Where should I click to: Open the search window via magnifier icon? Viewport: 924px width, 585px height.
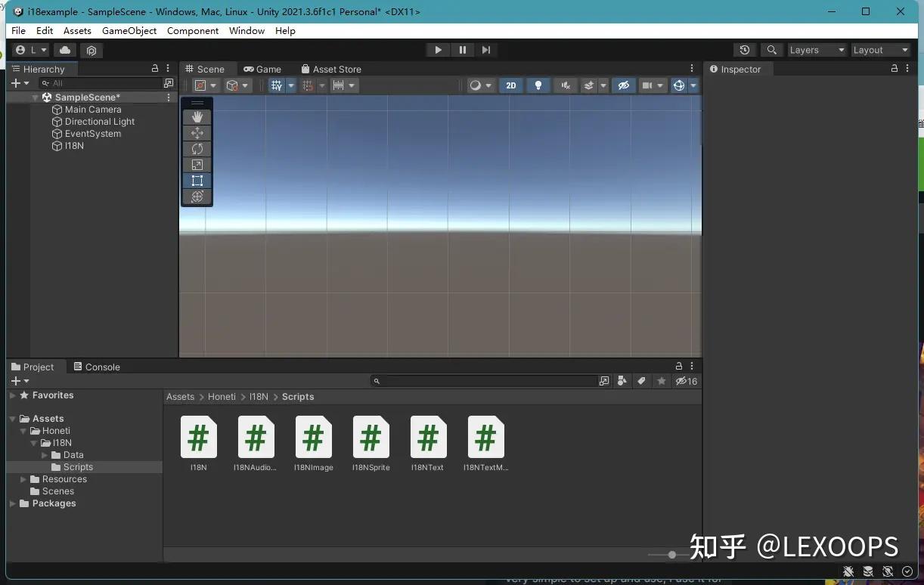click(x=771, y=50)
